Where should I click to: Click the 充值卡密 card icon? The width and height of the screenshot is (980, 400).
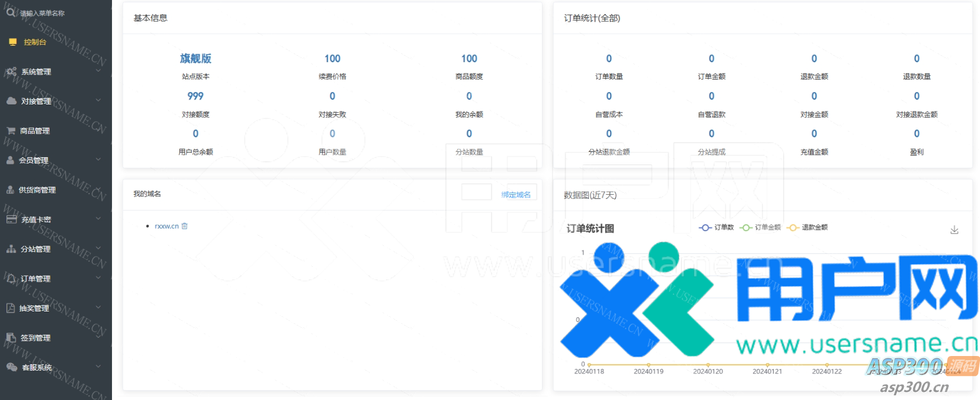[x=12, y=219]
